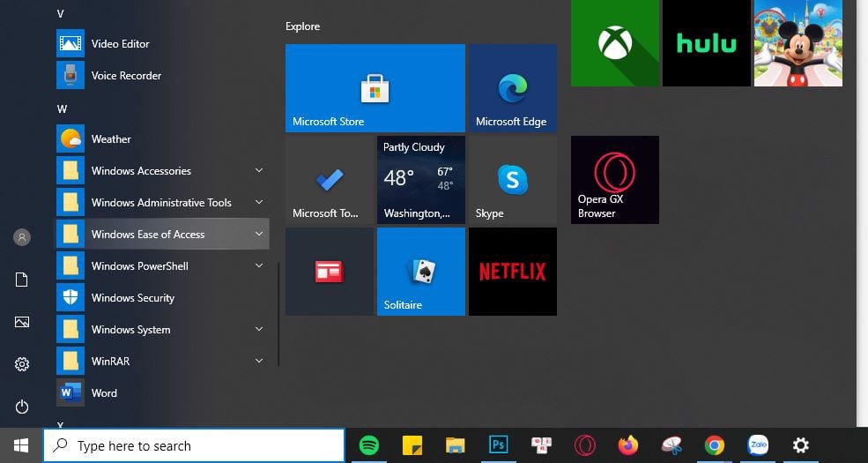
Task: Open the Netflix tile
Action: pos(513,272)
